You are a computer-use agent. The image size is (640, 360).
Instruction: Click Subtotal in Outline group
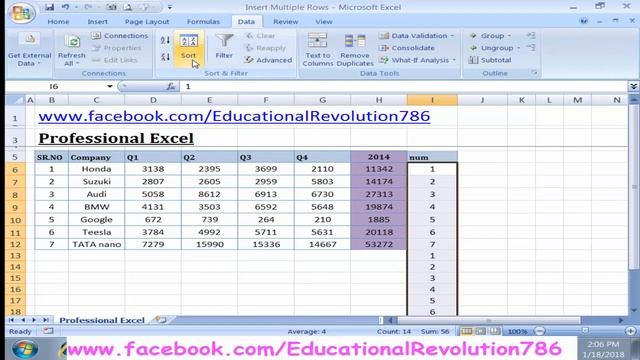490,60
